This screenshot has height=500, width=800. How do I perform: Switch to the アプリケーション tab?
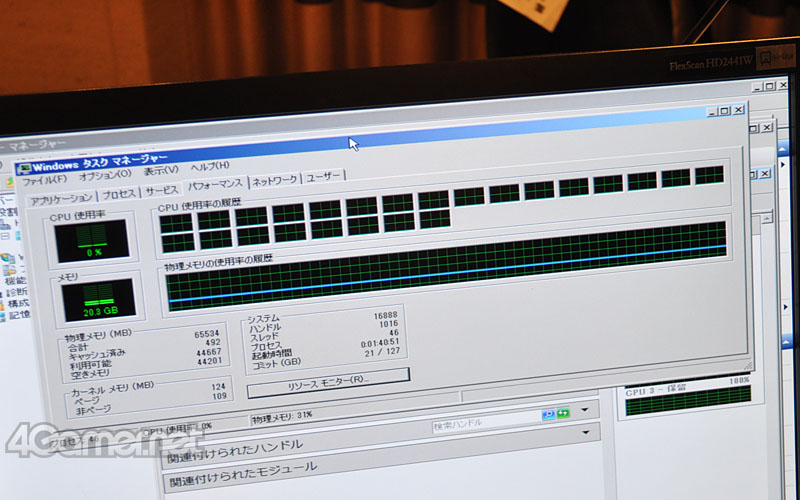[x=61, y=200]
